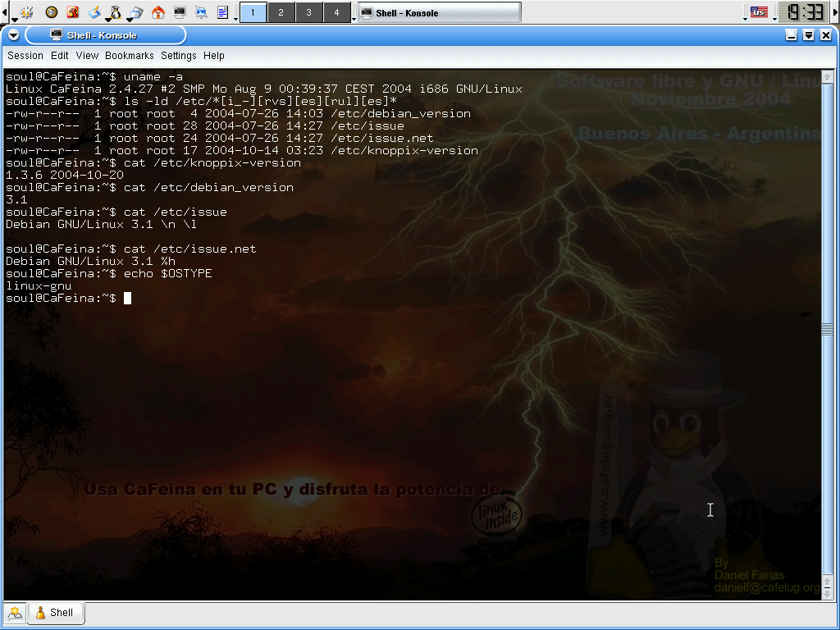Click the 'uname -a' command line
Viewport: 840px width, 630px height.
(x=94, y=76)
